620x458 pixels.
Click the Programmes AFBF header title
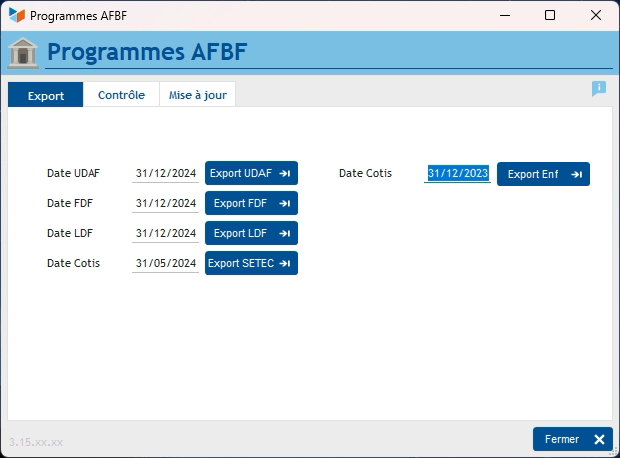pos(147,52)
